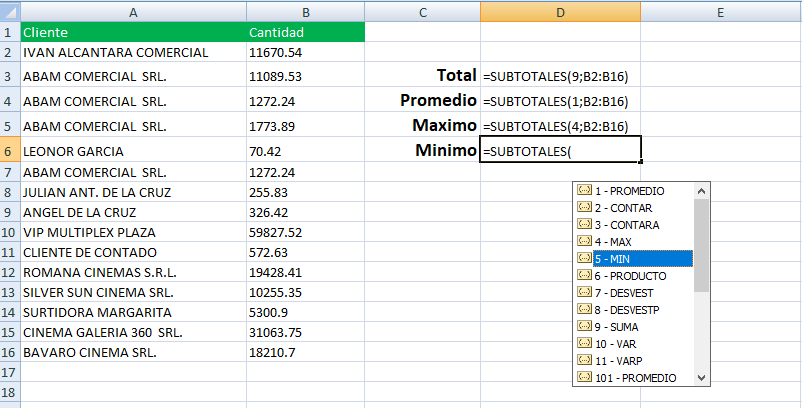Click cell IVAN ALCANTARA COMERCIAL

(x=133, y=52)
